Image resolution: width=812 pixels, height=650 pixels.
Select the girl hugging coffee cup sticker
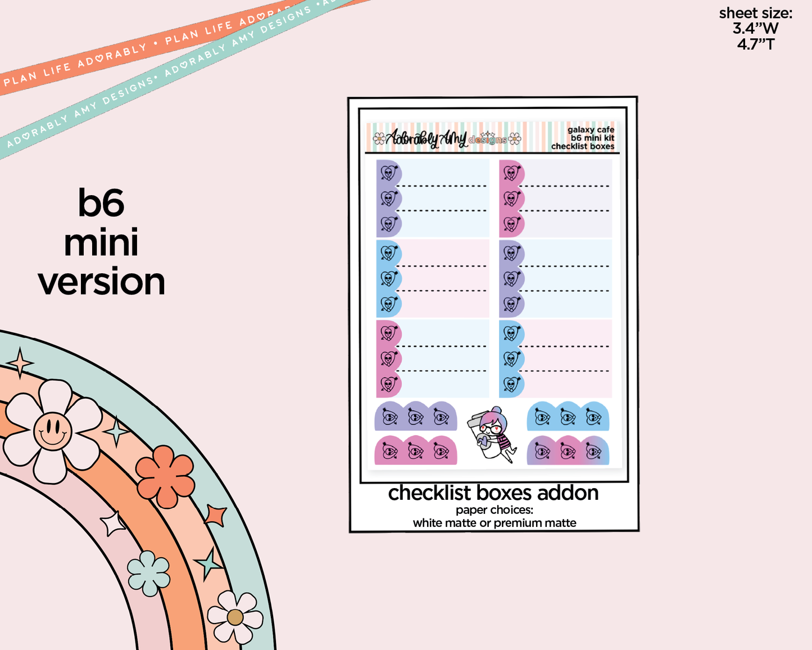point(492,435)
